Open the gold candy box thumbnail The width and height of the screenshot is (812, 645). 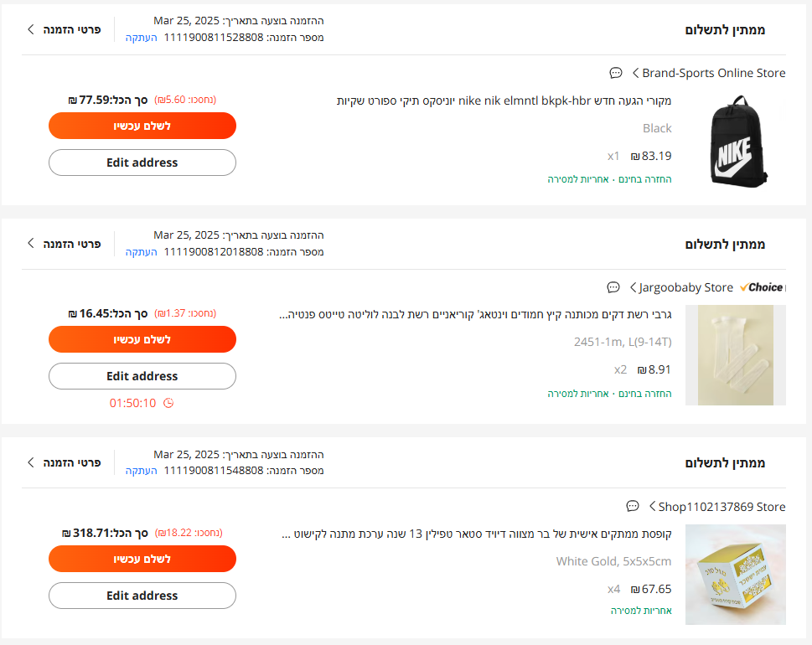coord(736,575)
